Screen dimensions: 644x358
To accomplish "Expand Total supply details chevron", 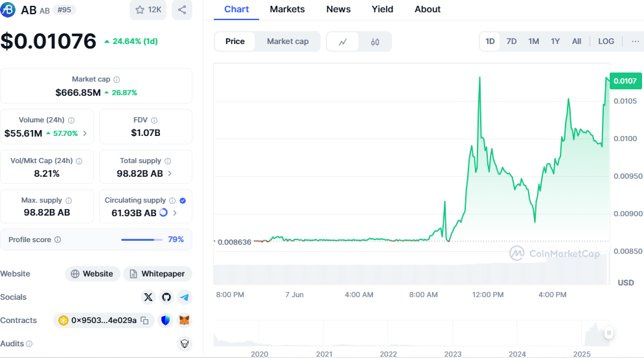I will click(170, 173).
